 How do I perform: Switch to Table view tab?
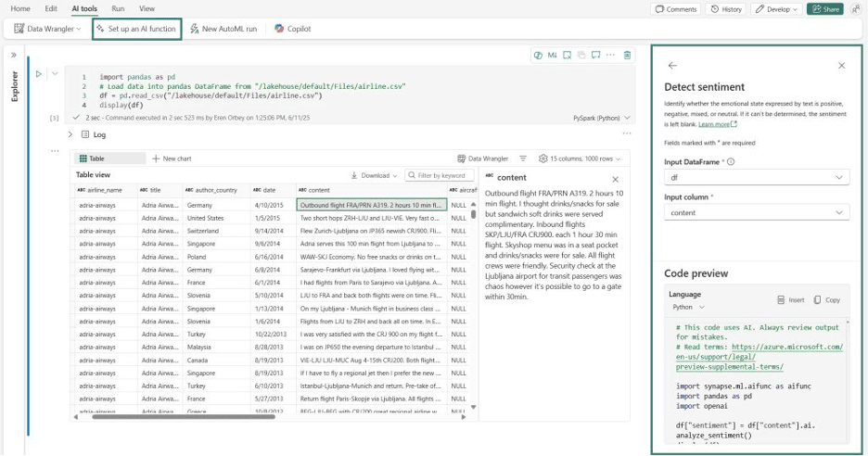click(109, 158)
